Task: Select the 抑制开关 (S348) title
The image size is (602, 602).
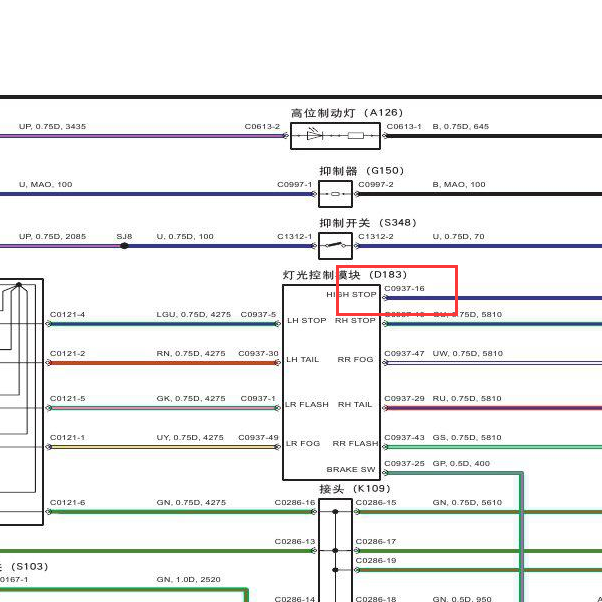Action: coord(368,223)
